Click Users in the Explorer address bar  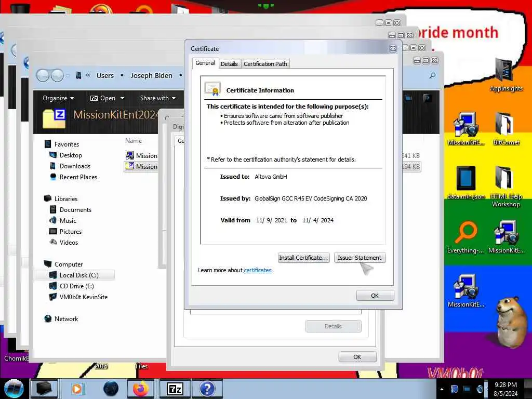coord(105,76)
